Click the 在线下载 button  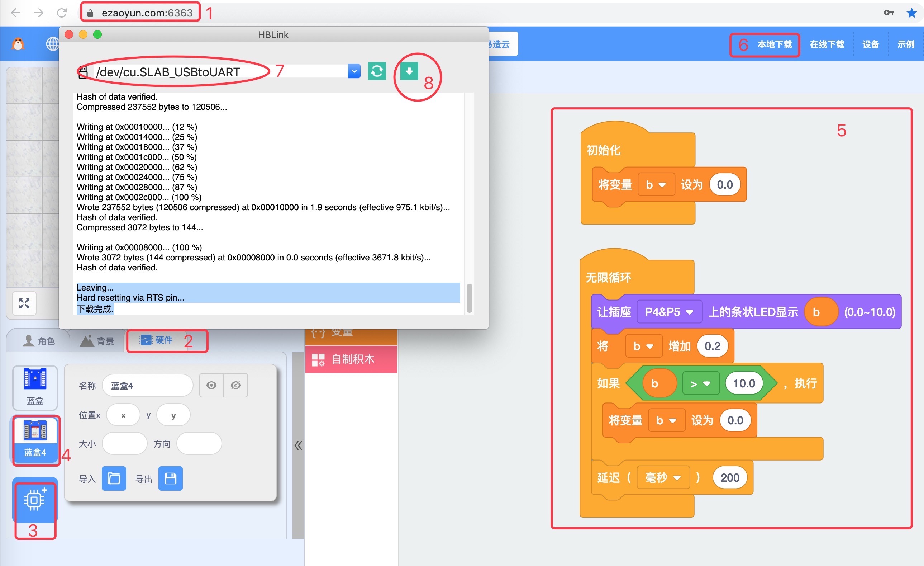[827, 44]
